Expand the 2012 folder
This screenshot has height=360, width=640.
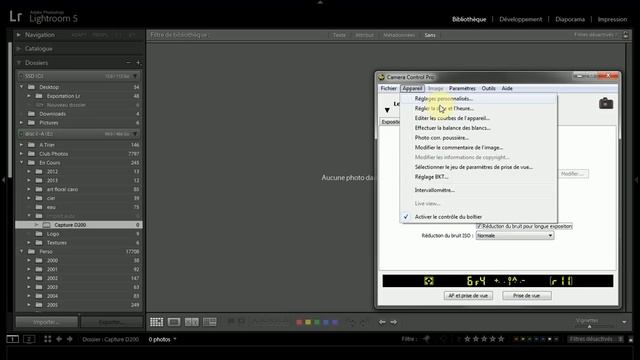[29, 171]
